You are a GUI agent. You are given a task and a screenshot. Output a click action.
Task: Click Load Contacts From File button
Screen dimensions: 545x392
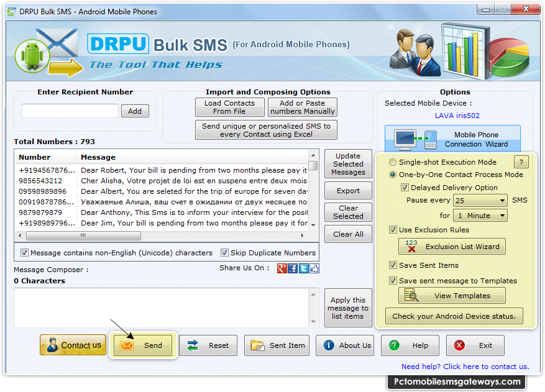click(229, 107)
